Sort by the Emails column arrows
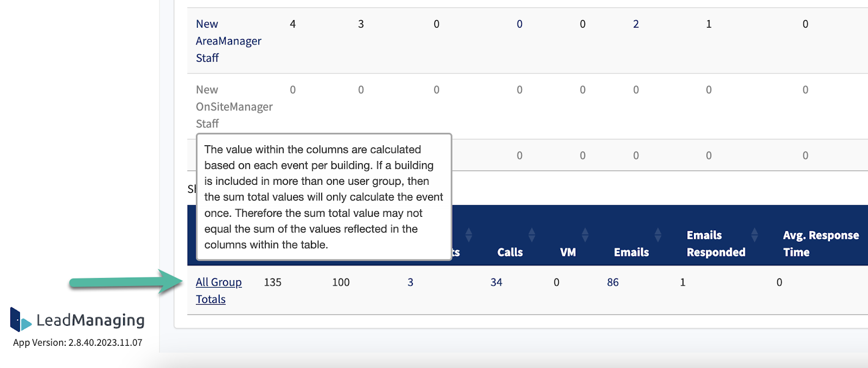Screen dimensions: 868x368 click(658, 235)
